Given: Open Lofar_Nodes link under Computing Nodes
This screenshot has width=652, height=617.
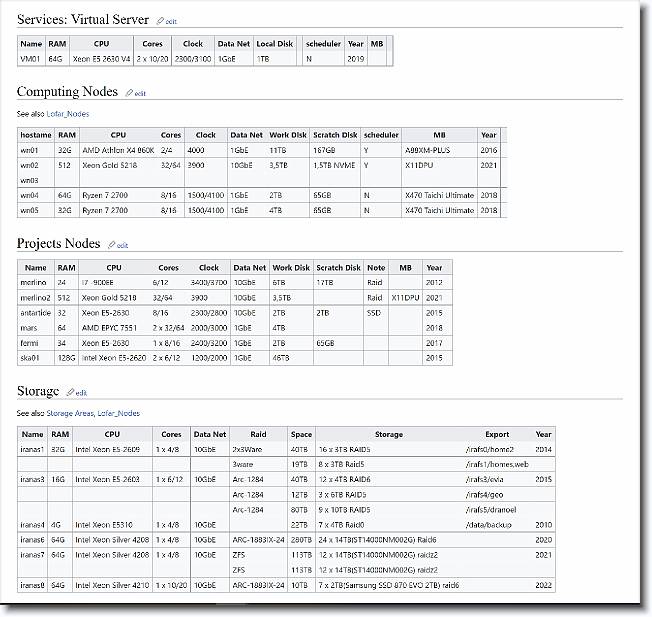Looking at the screenshot, I should click(x=68, y=114).
